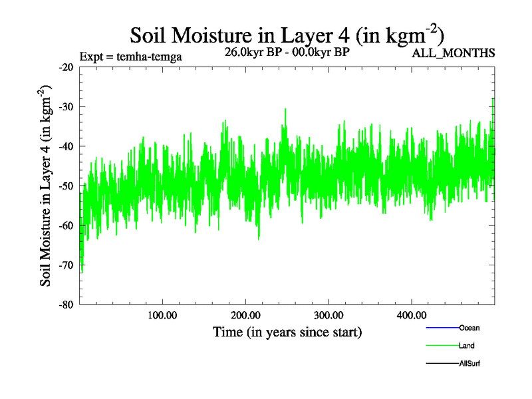532x399 pixels.
Task: Click the -60 y-axis tick label
Action: [x=66, y=225]
